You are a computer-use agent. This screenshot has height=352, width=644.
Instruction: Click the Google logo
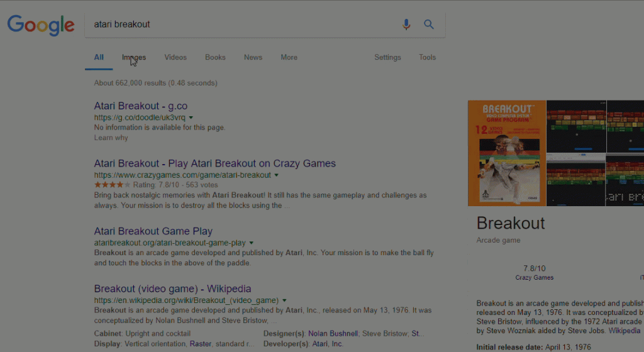click(41, 25)
